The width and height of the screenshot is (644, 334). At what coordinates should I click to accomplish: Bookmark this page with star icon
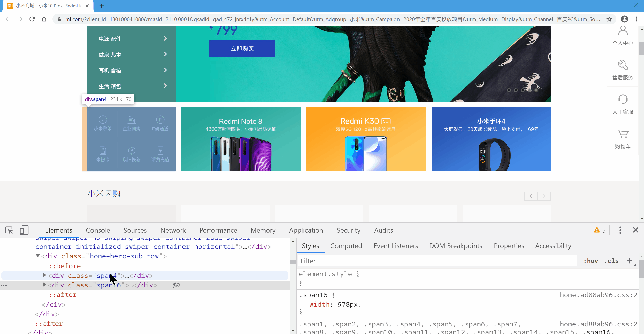pyautogui.click(x=609, y=19)
